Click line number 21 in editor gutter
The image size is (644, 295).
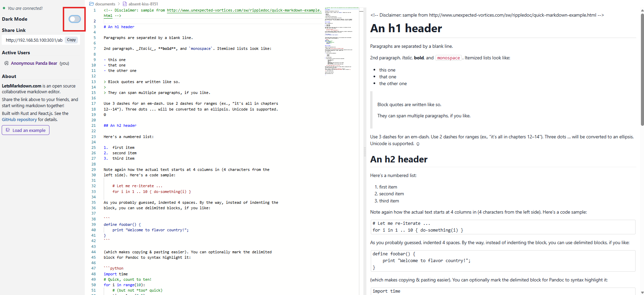point(94,125)
